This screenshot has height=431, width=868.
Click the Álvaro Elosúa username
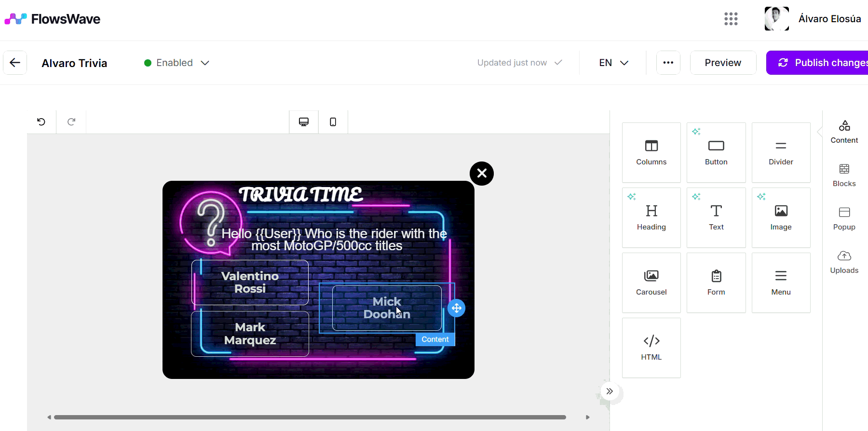pos(829,19)
